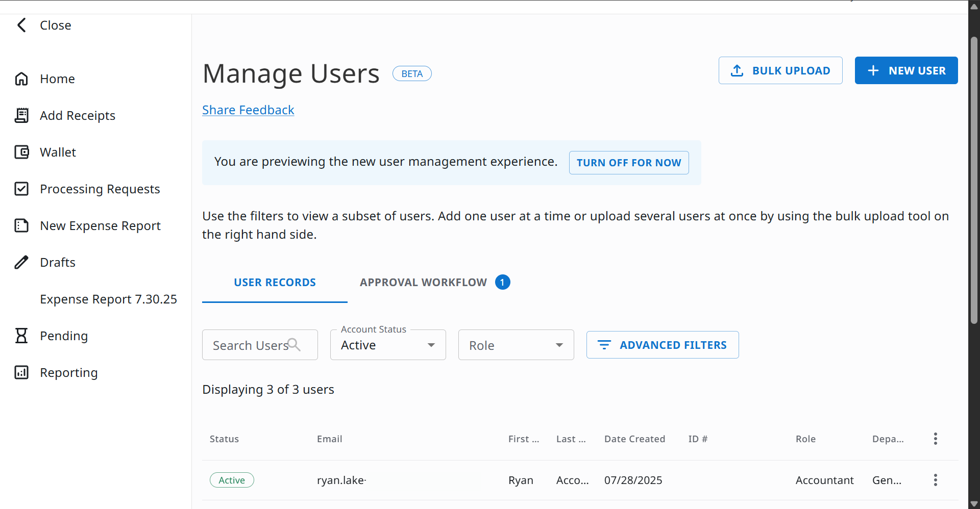Viewport: 980px width, 509px height.
Task: Click the New Expense Report document icon
Action: tap(21, 225)
